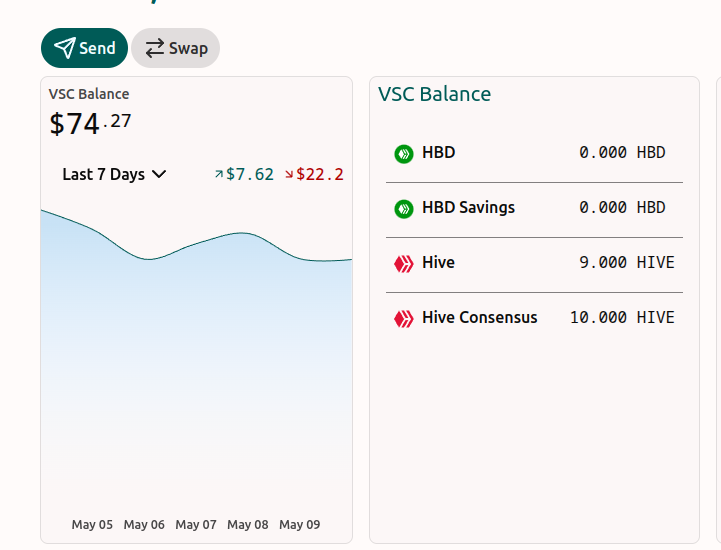This screenshot has width=721, height=550.
Task: Click the May 08 axis label
Action: click(248, 525)
